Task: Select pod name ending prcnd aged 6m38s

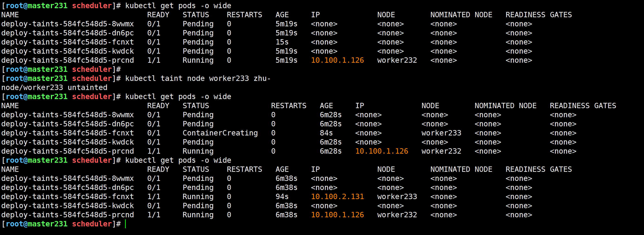Action: tap(68, 215)
